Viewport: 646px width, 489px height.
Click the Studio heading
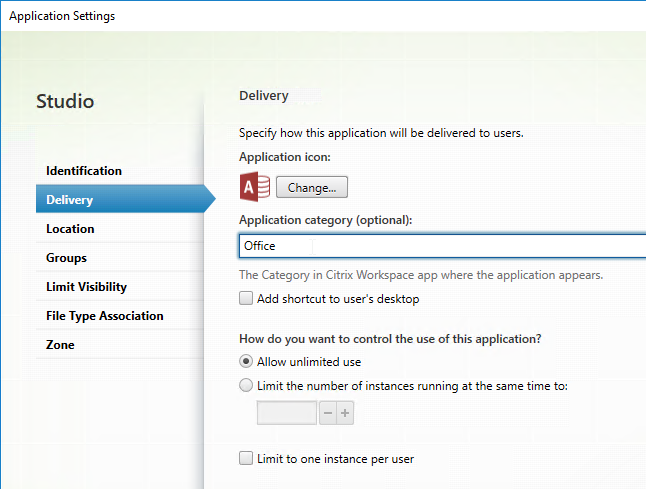[x=65, y=101]
